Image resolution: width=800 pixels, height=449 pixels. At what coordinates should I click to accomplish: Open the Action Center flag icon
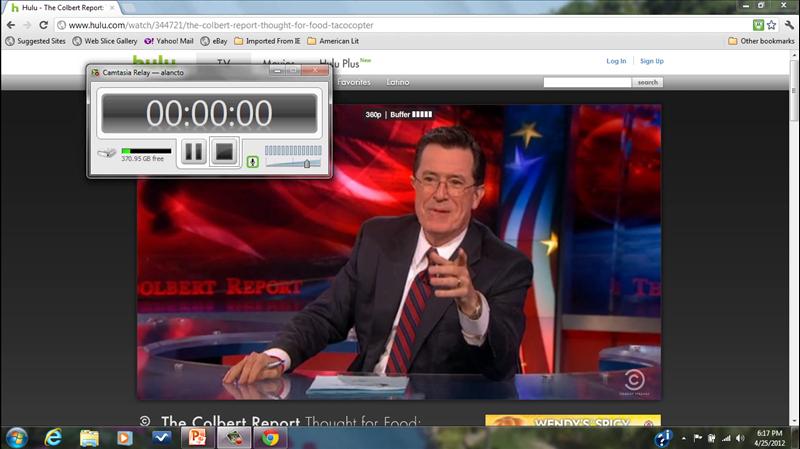tap(697, 438)
